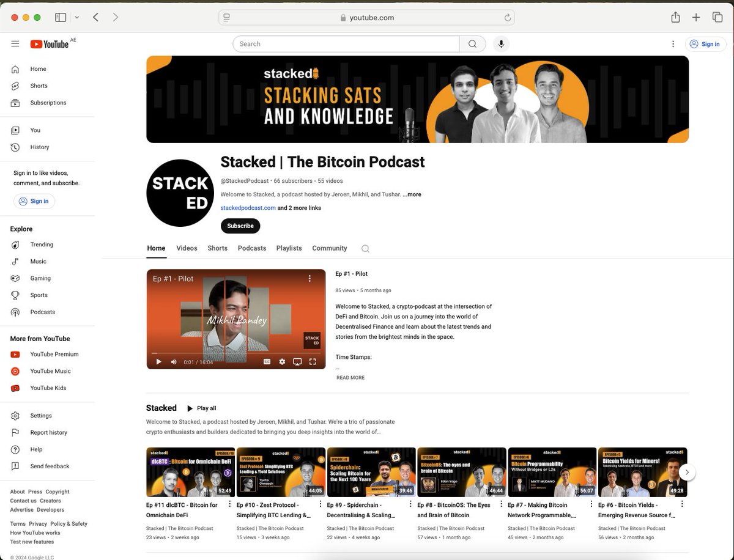Open Ep #11 dlcBTC video thumbnail
Screen dimensions: 734x560
click(x=190, y=473)
